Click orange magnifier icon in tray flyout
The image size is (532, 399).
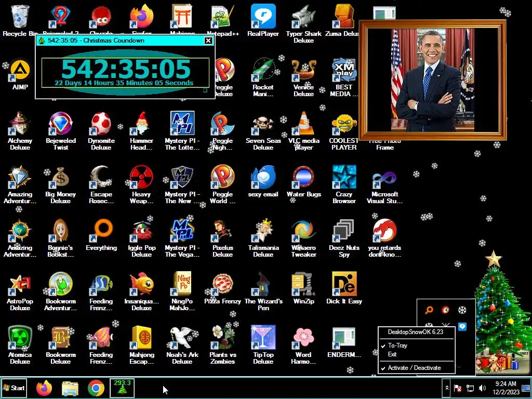click(x=429, y=310)
